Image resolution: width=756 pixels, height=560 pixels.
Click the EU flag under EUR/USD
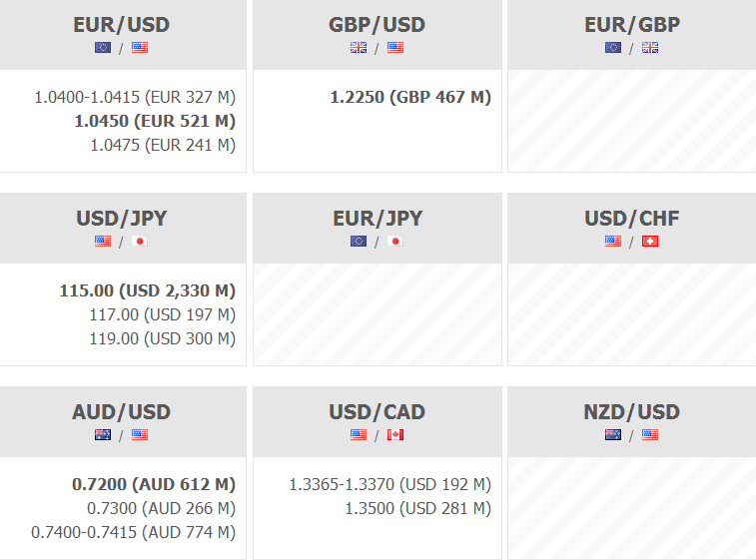coord(103,47)
